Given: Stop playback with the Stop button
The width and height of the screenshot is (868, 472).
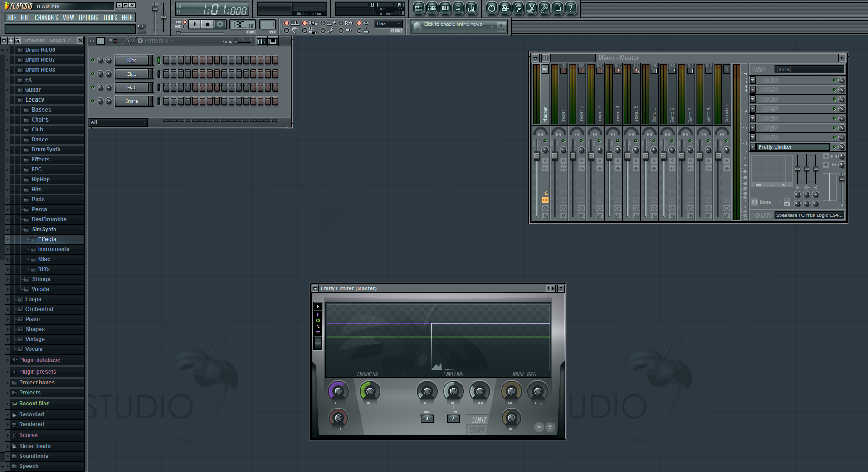Looking at the screenshot, I should pyautogui.click(x=207, y=24).
